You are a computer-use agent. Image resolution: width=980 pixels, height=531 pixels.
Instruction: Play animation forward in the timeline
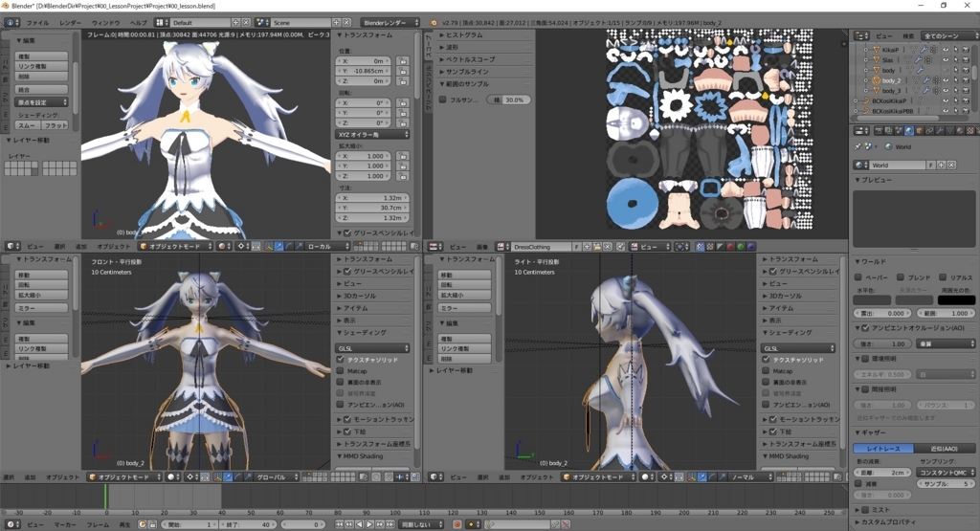pos(369,524)
